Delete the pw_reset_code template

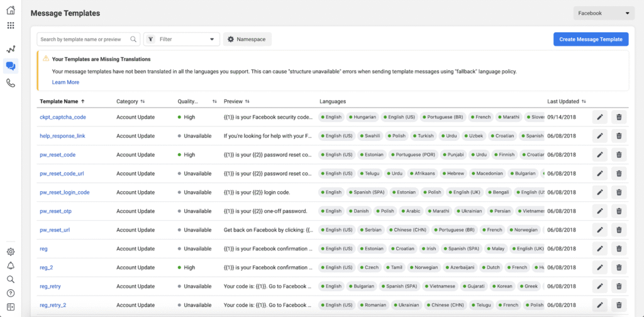click(619, 155)
